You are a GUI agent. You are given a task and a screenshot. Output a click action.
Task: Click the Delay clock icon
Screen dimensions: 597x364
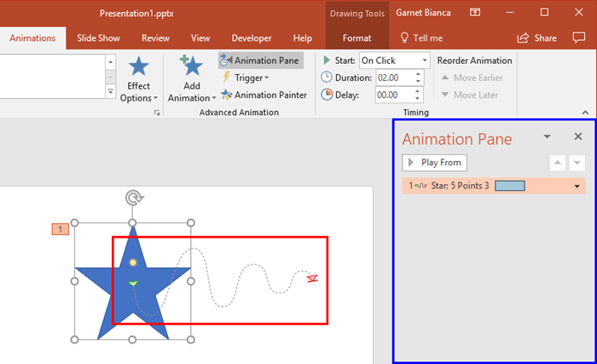pyautogui.click(x=327, y=95)
